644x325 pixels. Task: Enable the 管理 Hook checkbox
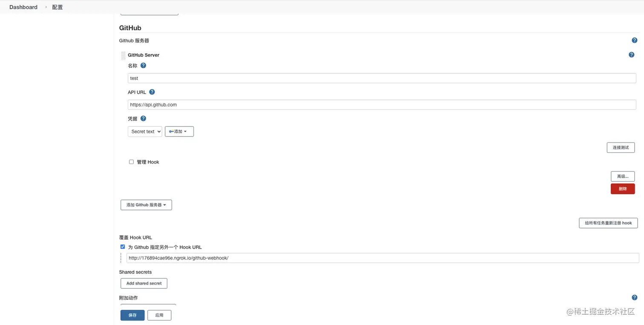click(x=131, y=162)
